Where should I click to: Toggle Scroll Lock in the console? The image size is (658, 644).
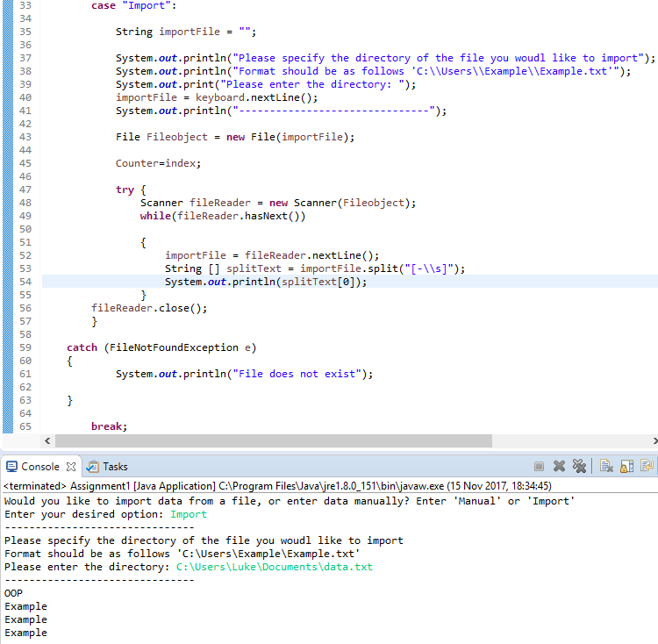626,466
